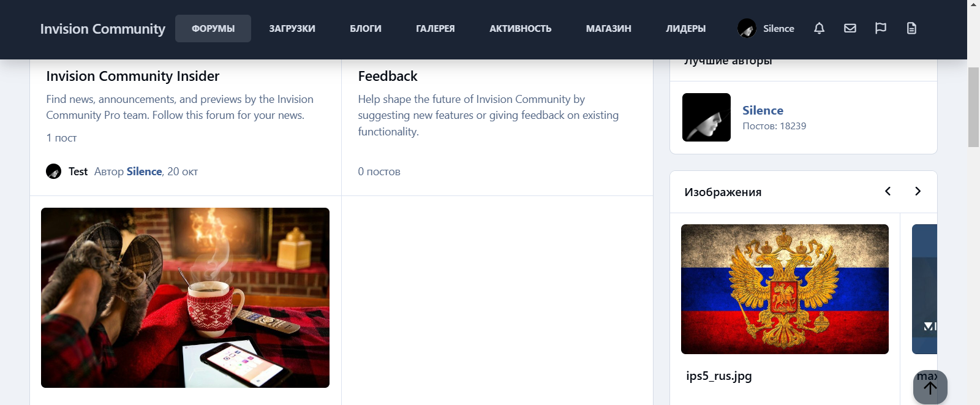This screenshot has height=405, width=980.
Task: Open the Feedback forum link
Action: (388, 76)
